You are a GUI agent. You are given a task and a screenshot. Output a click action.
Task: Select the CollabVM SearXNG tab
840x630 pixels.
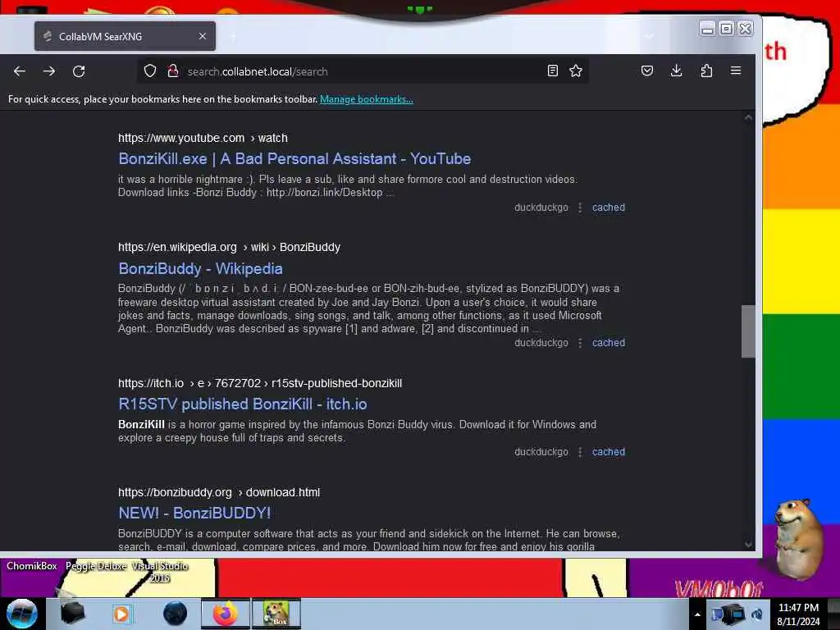(125, 36)
